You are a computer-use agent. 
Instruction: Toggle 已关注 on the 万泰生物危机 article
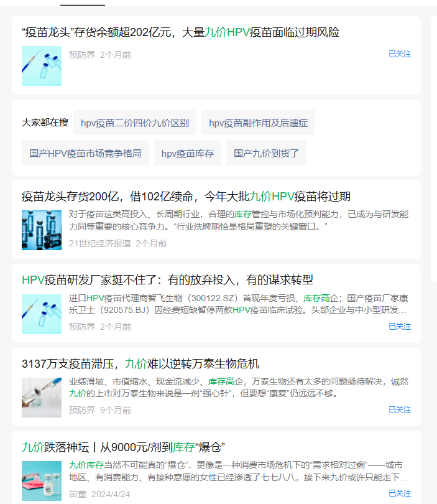399,409
